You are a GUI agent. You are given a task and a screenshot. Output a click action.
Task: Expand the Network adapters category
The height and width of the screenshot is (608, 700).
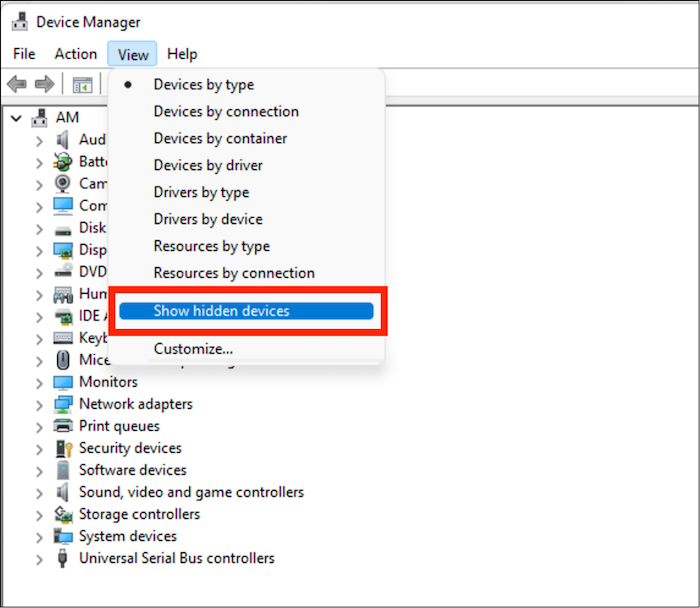(x=39, y=405)
